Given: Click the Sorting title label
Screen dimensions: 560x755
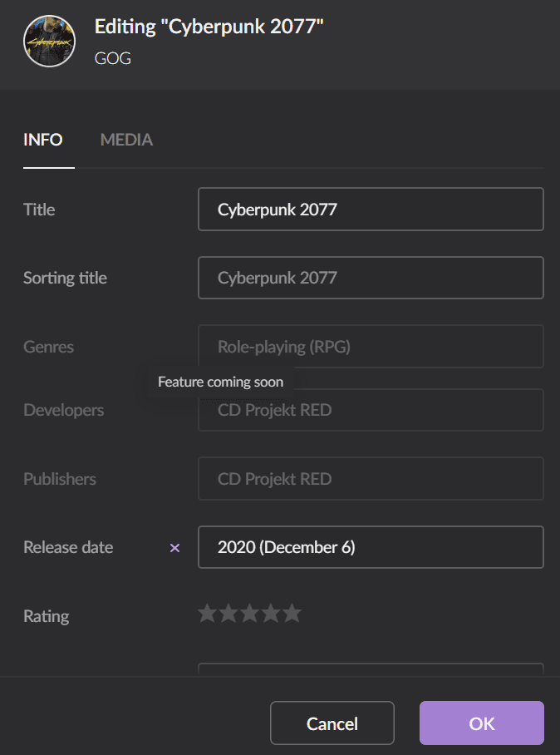Looking at the screenshot, I should (x=65, y=278).
